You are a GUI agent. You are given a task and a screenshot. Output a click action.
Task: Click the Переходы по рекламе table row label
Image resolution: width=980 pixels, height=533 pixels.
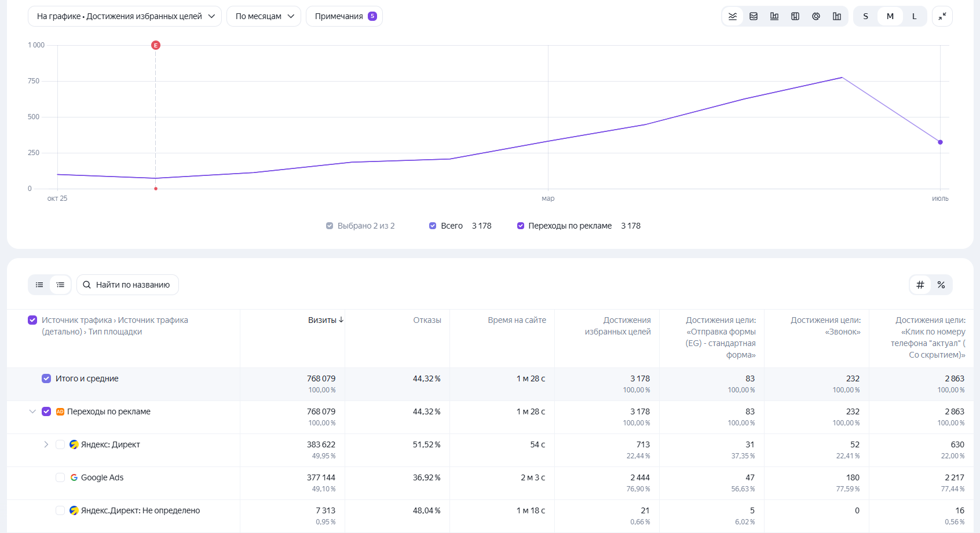click(x=109, y=411)
